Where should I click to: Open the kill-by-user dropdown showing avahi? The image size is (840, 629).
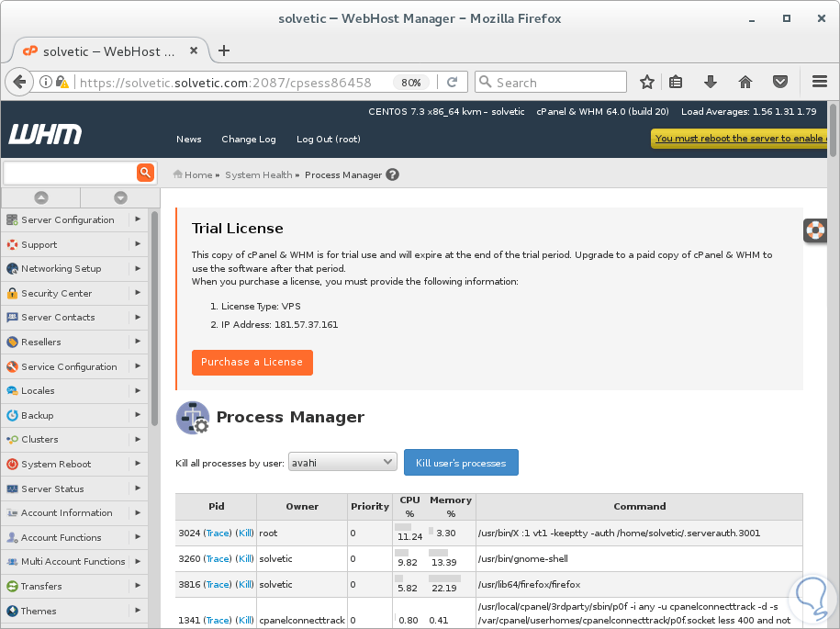tap(342, 463)
